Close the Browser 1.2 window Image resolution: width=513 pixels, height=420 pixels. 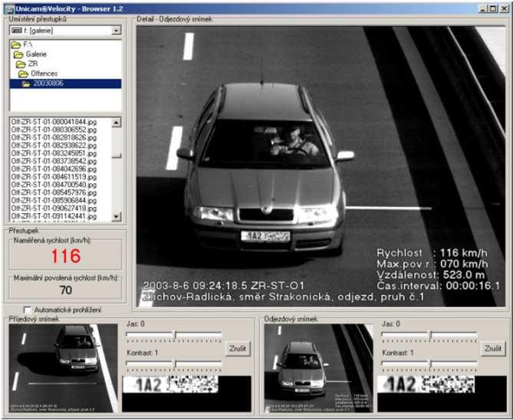(x=504, y=9)
